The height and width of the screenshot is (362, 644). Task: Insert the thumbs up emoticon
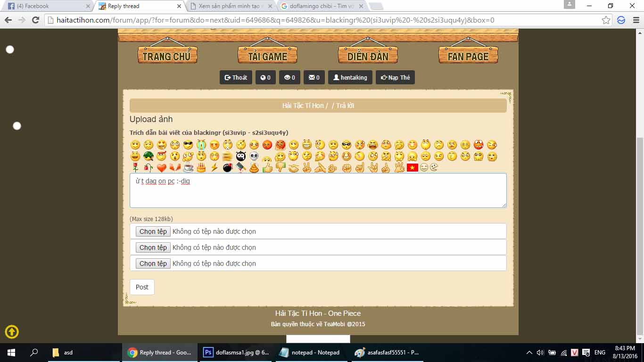click(267, 168)
